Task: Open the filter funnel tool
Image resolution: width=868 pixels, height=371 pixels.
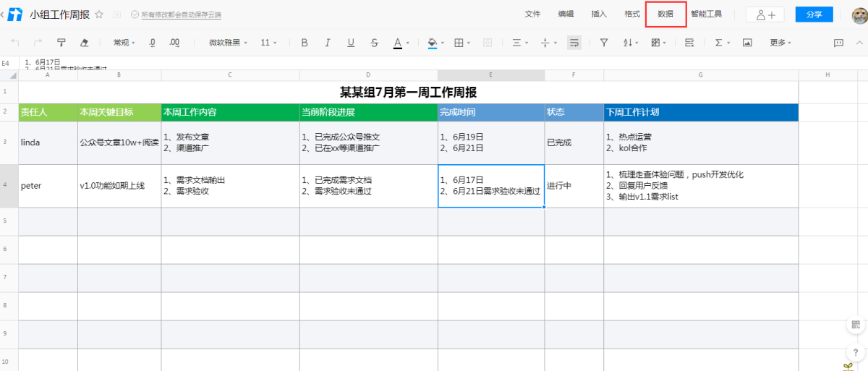Action: coord(604,43)
